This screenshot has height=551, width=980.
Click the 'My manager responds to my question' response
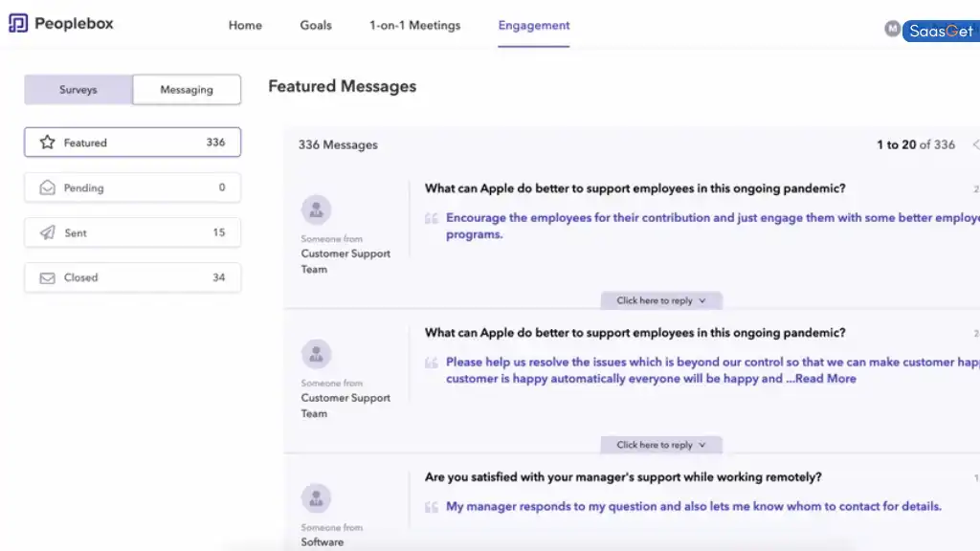pos(694,507)
